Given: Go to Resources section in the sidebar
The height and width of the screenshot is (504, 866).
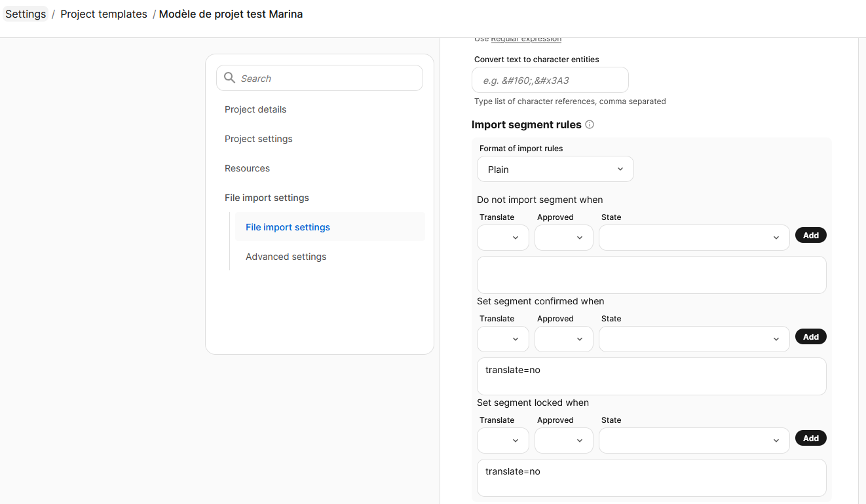Looking at the screenshot, I should coord(247,168).
